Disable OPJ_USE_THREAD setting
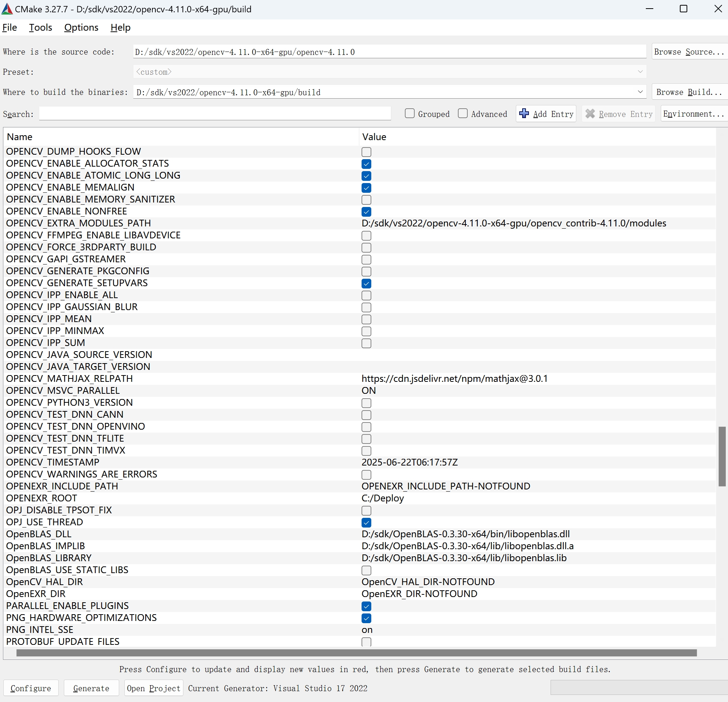Image resolution: width=728 pixels, height=702 pixels. (x=366, y=522)
